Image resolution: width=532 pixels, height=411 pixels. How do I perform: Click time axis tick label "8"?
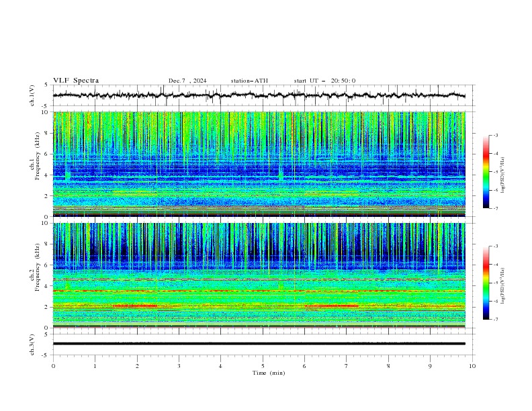(x=388, y=366)
